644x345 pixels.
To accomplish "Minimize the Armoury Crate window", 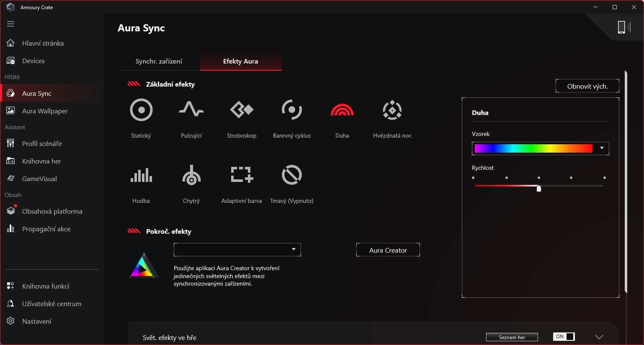I will [x=595, y=7].
